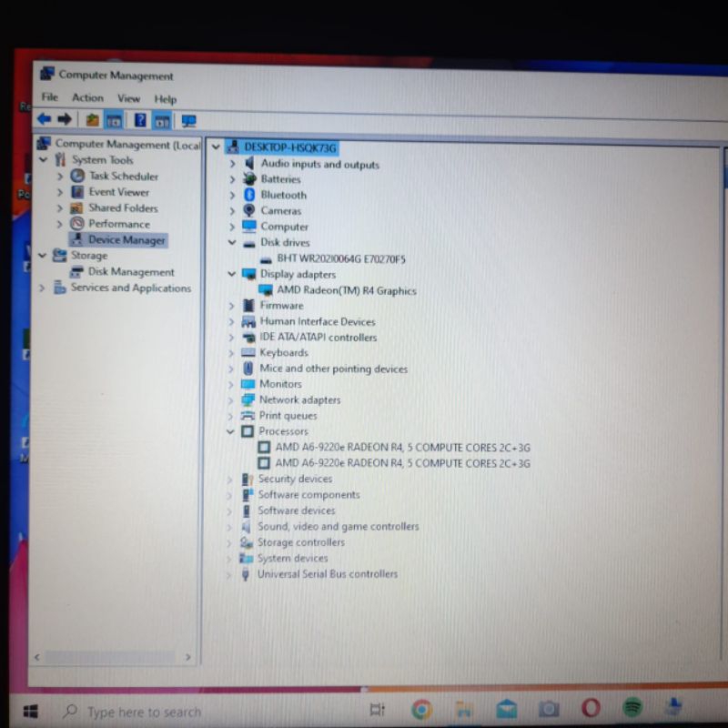The width and height of the screenshot is (728, 728).
Task: Select the Software components category
Action: coord(308,495)
